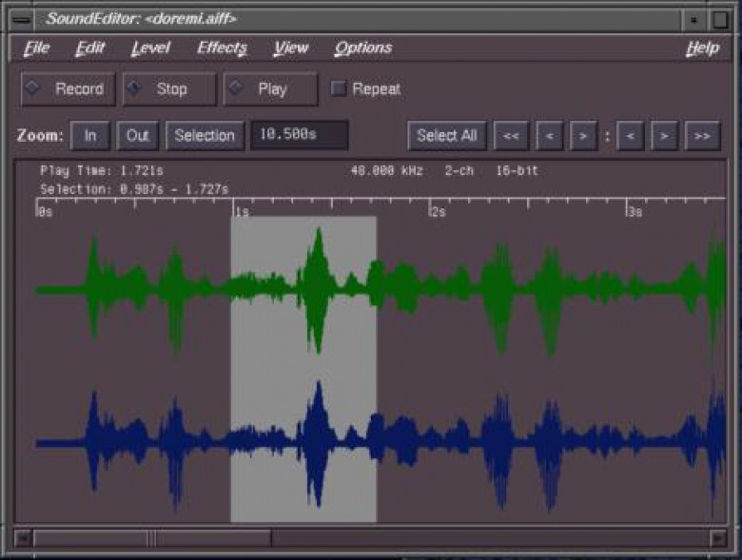
Task: Click the 2-ch channel count text
Action: [x=459, y=171]
